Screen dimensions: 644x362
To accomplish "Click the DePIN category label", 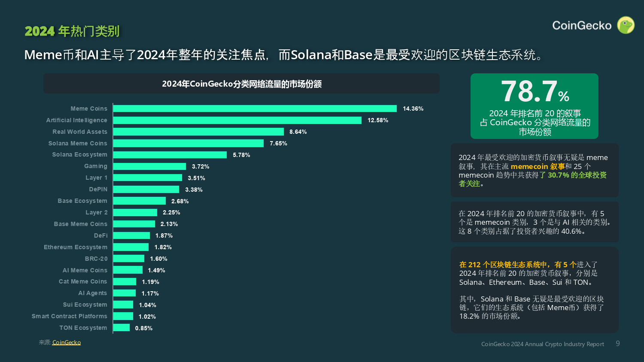I will (98, 189).
